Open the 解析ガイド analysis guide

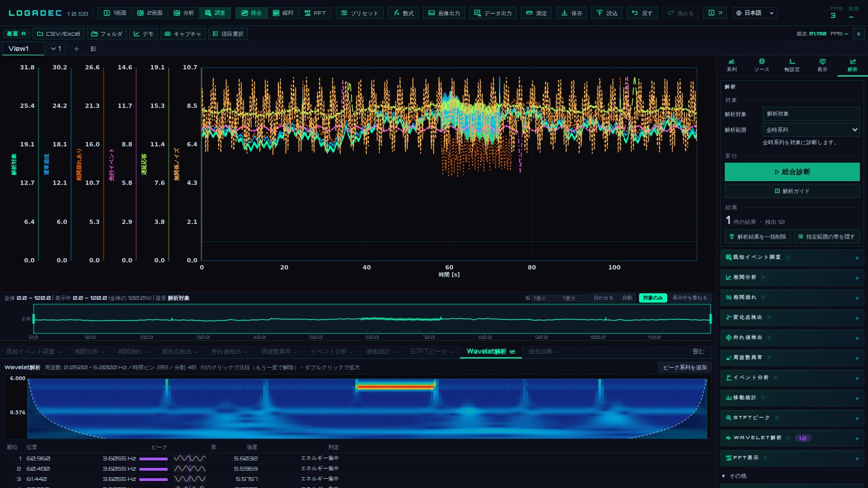click(792, 191)
